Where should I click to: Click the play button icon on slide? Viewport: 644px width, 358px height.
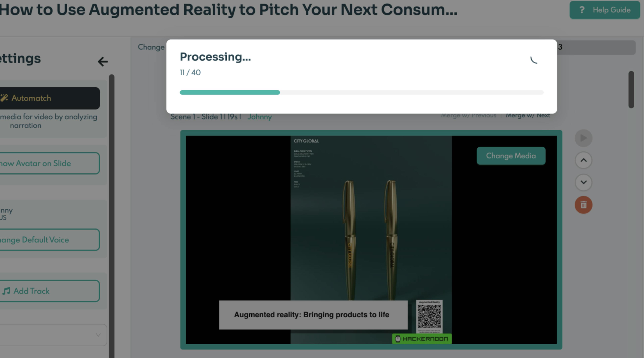pos(583,138)
